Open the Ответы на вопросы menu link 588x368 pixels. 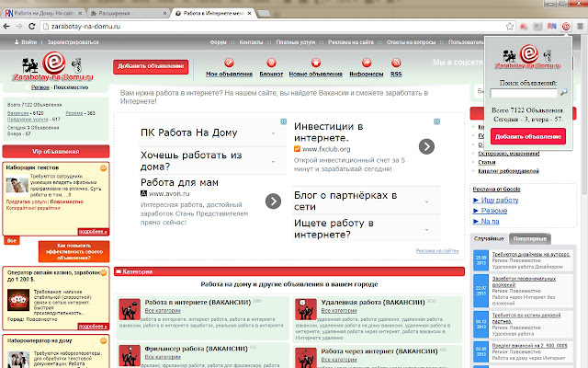coord(411,42)
